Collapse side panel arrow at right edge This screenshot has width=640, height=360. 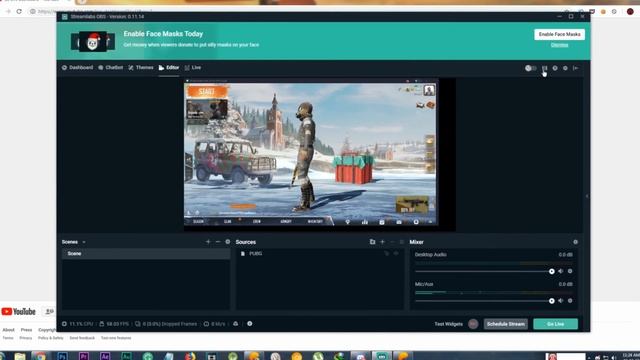click(587, 196)
